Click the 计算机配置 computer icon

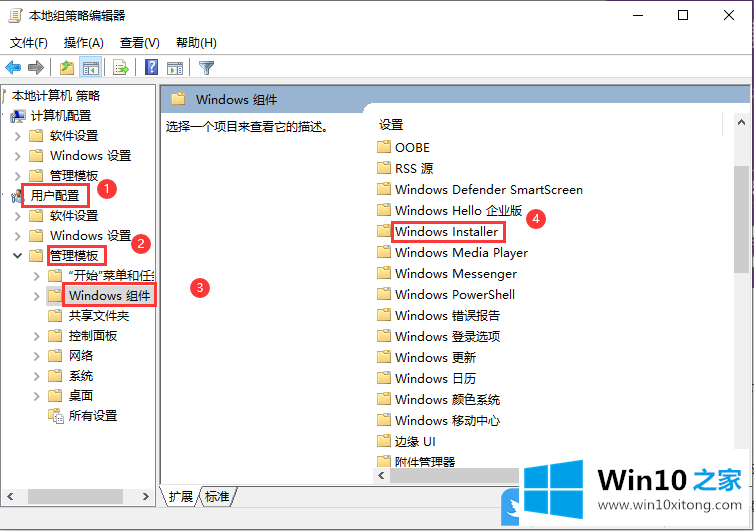click(18, 115)
